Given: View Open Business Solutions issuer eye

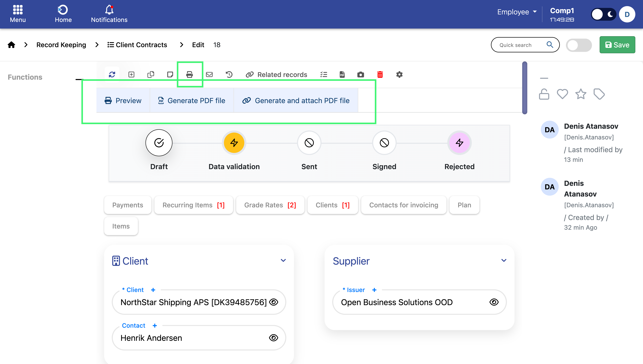Looking at the screenshot, I should click(x=494, y=302).
